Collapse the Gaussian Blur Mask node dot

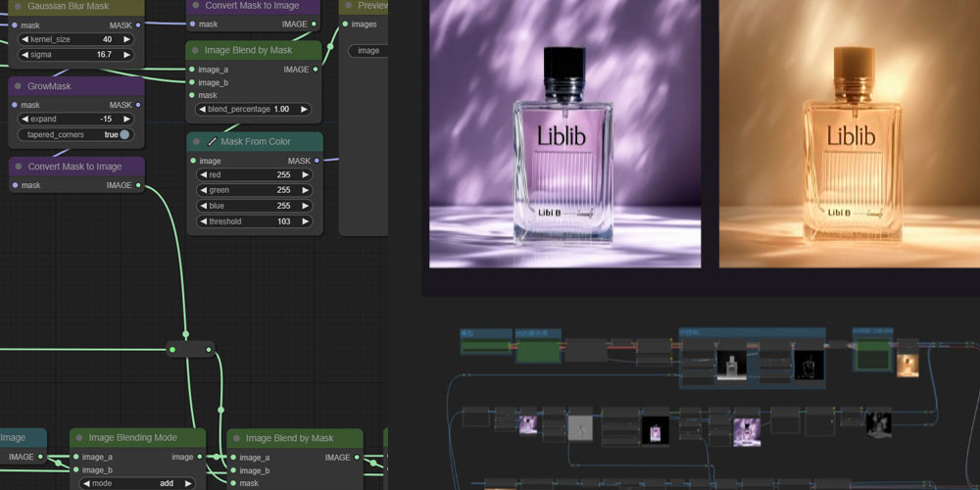click(18, 6)
